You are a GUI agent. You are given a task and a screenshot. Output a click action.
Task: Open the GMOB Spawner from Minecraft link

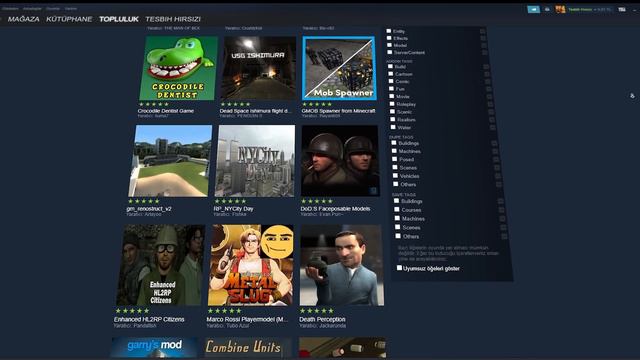(x=338, y=111)
